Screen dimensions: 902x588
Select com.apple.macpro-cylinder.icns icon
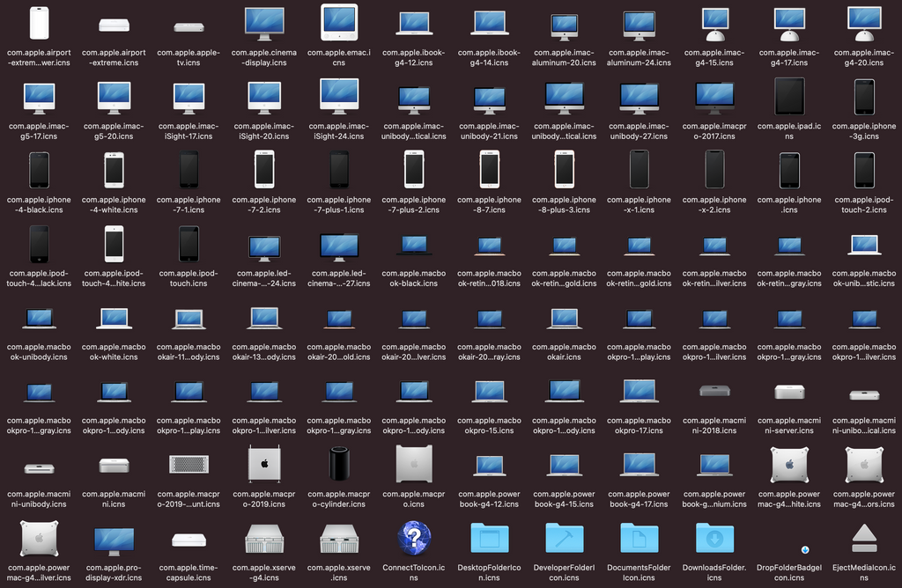[339, 464]
